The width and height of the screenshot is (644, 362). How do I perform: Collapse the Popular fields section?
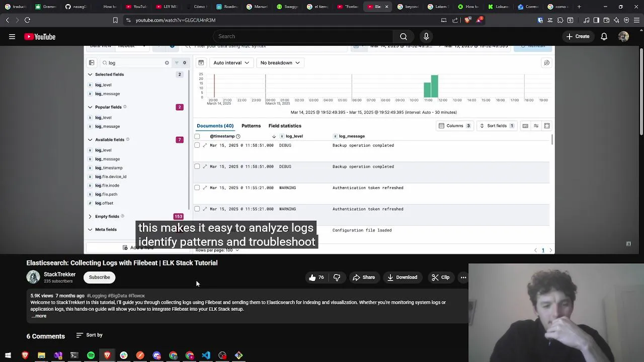pos(90,107)
